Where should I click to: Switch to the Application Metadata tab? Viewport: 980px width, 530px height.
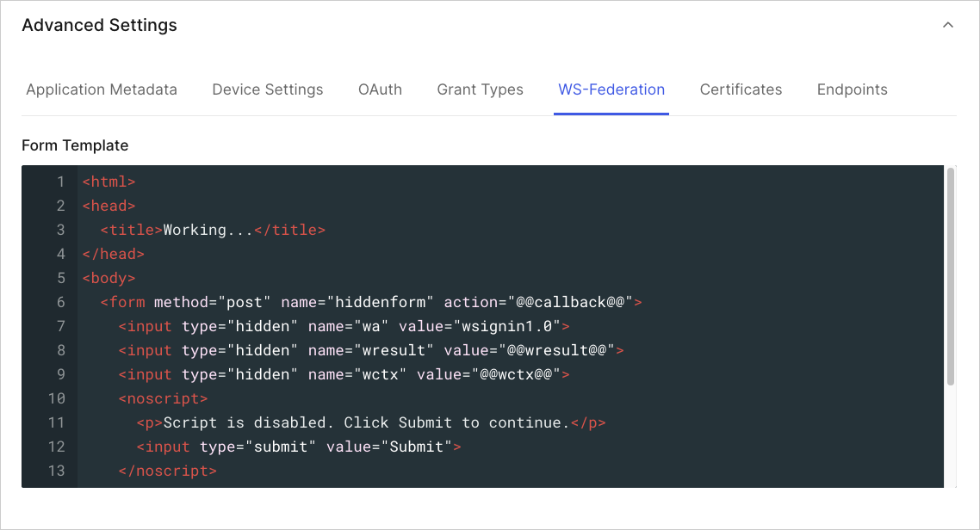pos(102,89)
